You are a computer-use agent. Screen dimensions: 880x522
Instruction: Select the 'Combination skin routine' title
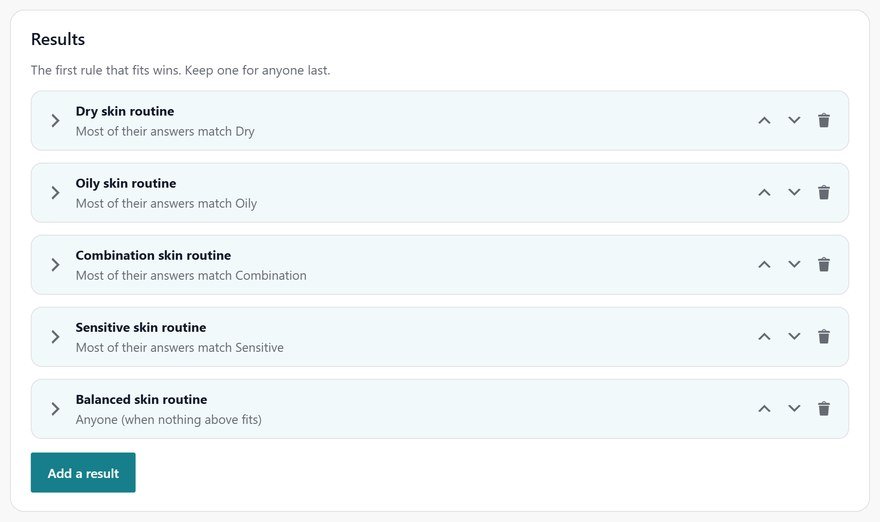(153, 255)
